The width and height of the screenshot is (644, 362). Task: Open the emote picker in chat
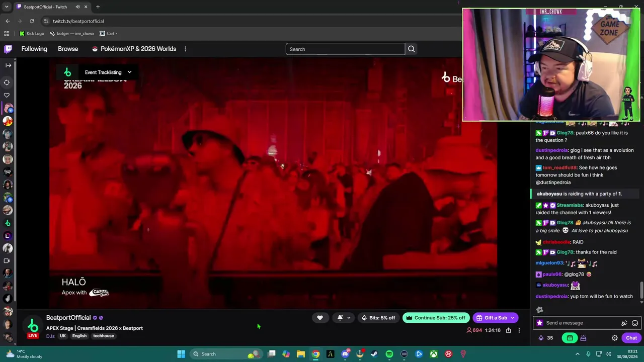635,323
